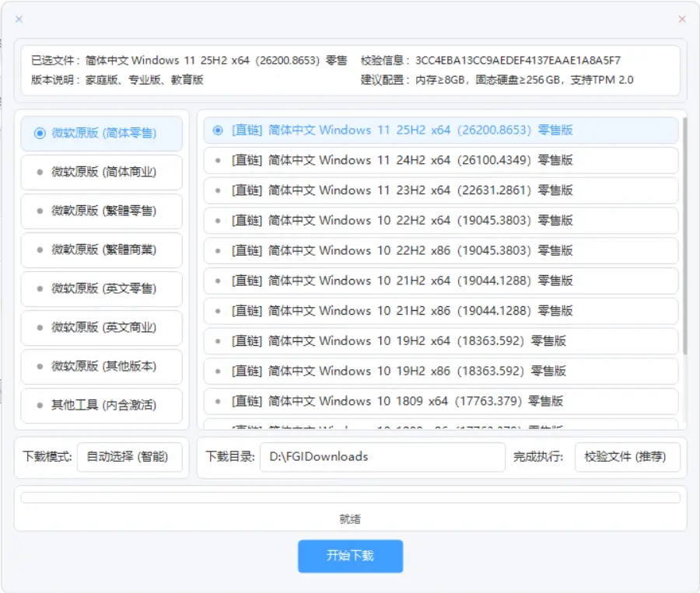Select 微軟原版 (繁體零售) category
The height and width of the screenshot is (593, 700).
102,211
